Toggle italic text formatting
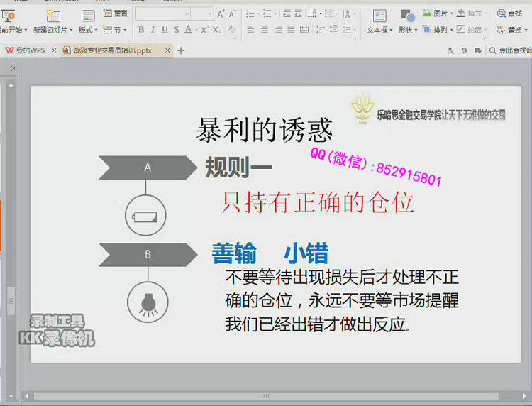Image resolution: width=532 pixels, height=406 pixels. click(153, 30)
